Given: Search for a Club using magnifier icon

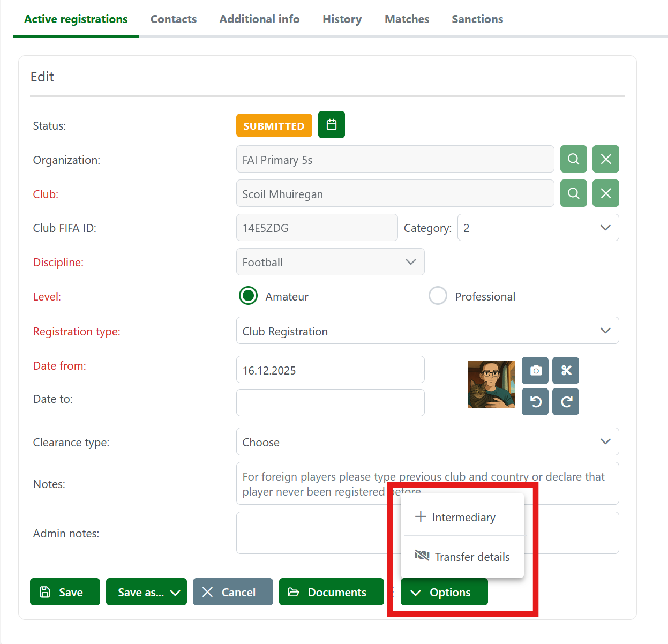Looking at the screenshot, I should [573, 193].
